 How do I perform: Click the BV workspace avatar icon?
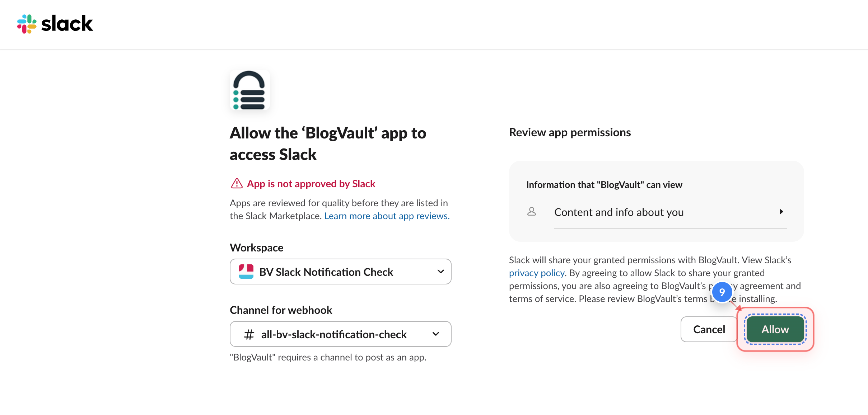pos(247,272)
